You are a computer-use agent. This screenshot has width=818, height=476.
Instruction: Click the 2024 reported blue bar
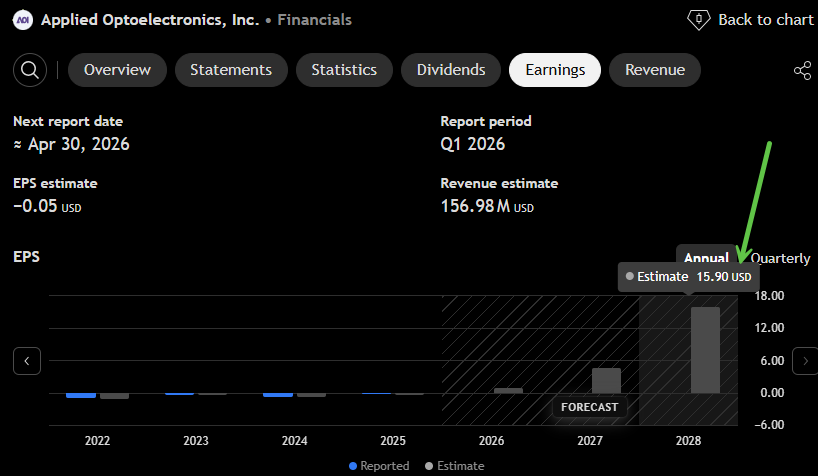click(278, 395)
